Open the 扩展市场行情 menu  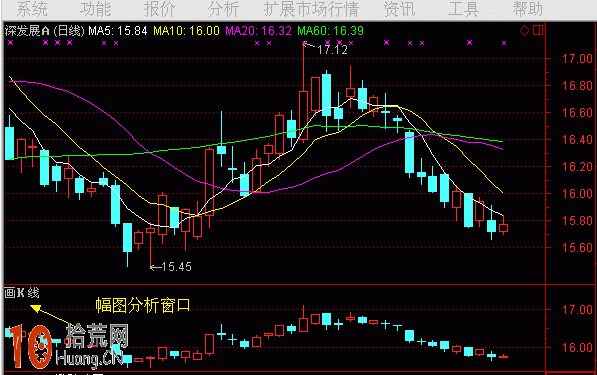click(311, 9)
